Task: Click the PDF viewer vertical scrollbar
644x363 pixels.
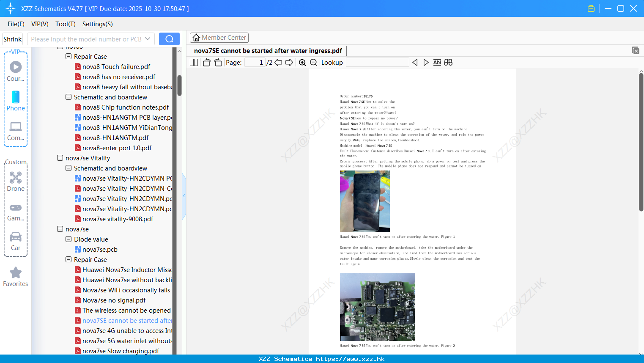Action: (641, 142)
